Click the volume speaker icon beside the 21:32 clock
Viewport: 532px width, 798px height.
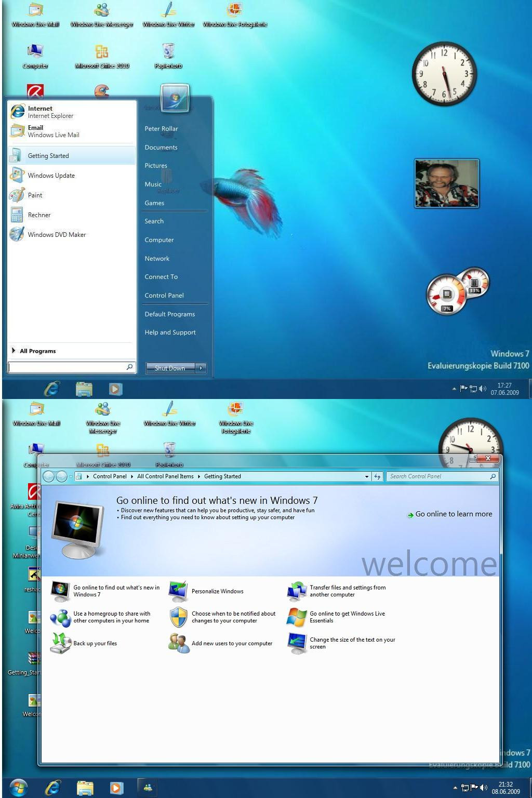point(483,788)
